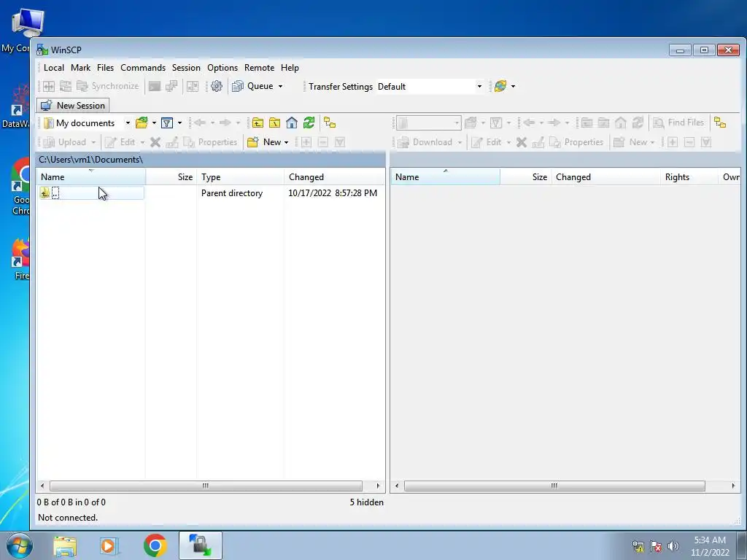Viewport: 747px width, 560px height.
Task: Click the Queue list icon
Action: click(237, 86)
